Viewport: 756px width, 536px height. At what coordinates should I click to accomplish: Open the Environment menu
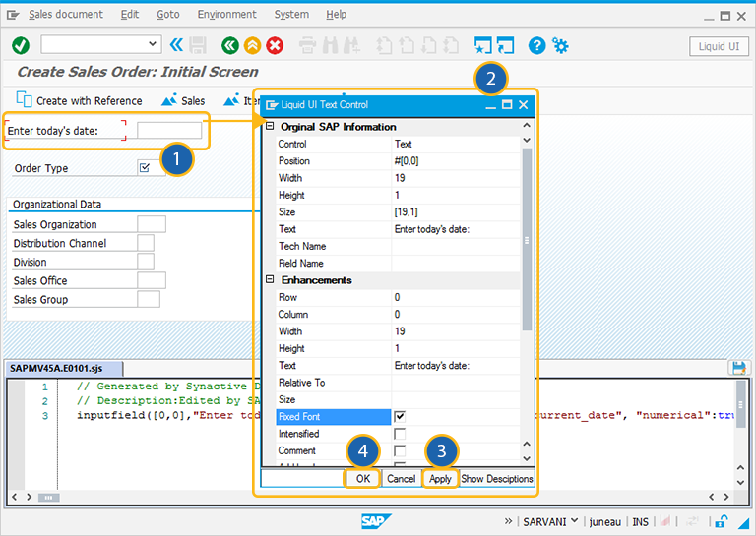click(x=226, y=15)
